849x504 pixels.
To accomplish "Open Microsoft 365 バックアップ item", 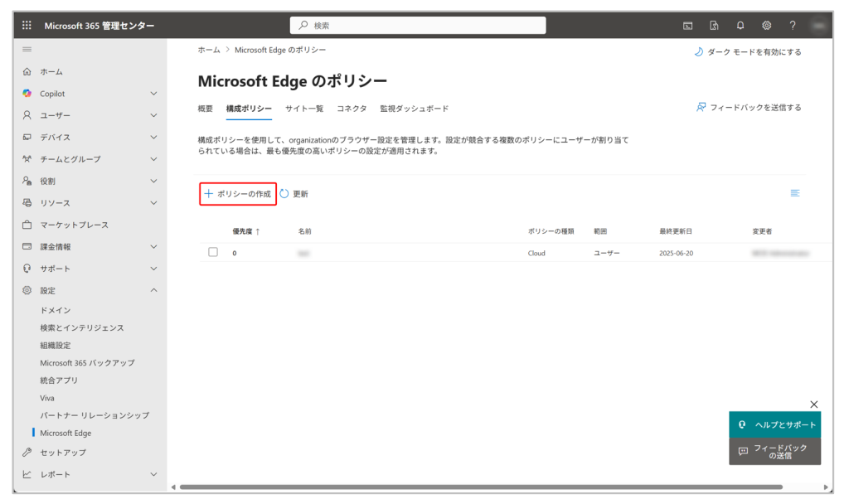I will (x=87, y=363).
